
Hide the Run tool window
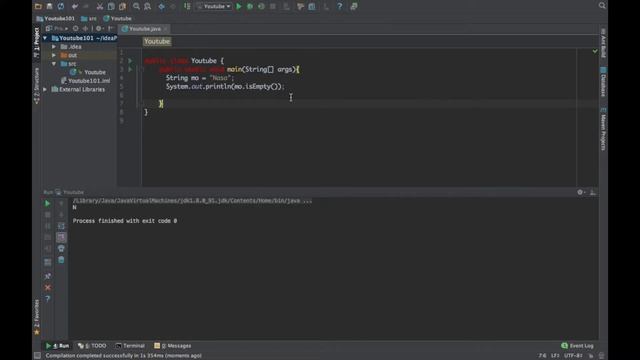click(593, 192)
